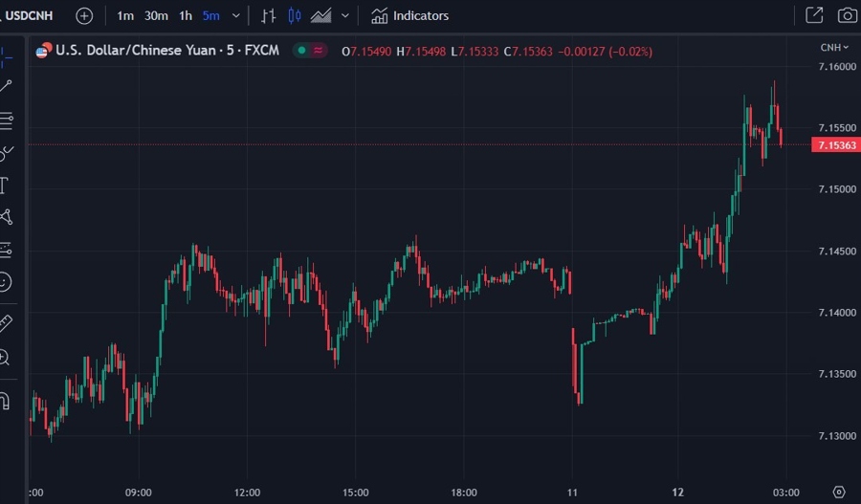Toggle the magnet mode icon
The image size is (861, 504).
[x=5, y=401]
